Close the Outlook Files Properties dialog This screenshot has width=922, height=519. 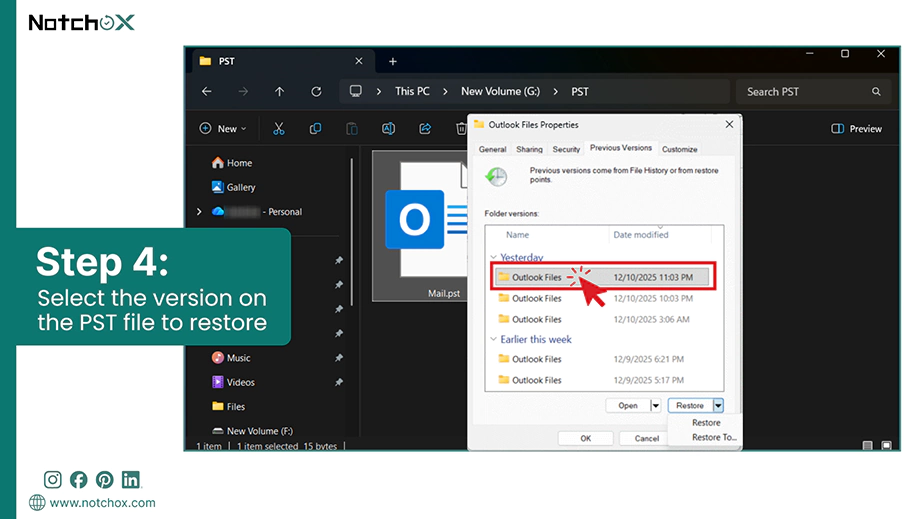tap(729, 125)
